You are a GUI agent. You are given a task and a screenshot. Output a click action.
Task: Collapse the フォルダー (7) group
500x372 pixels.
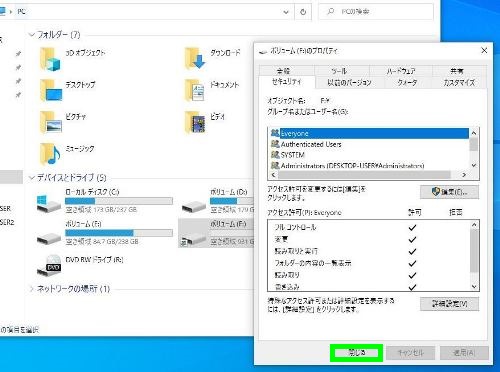(x=32, y=34)
